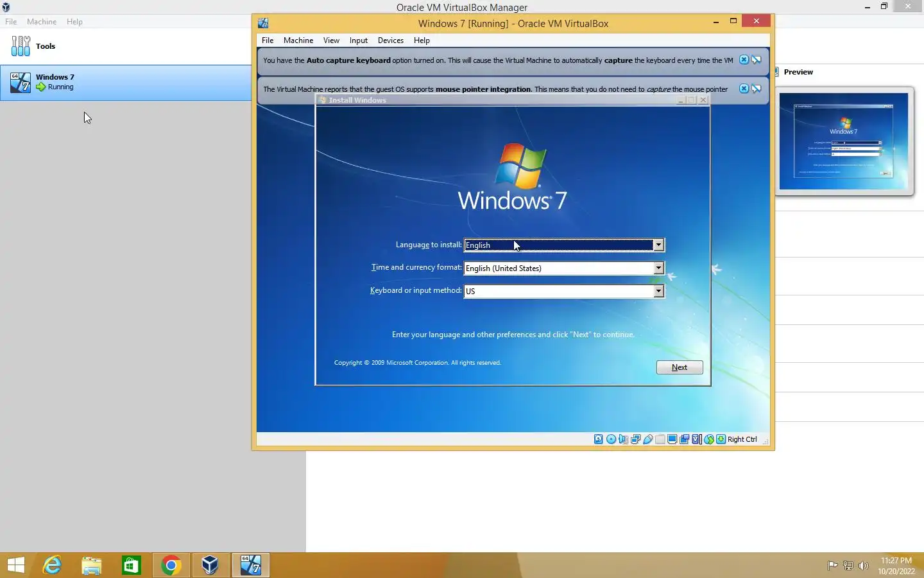Viewport: 924px width, 578px height.
Task: Open the hard disk activity indicator in VM status bar
Action: 598,439
